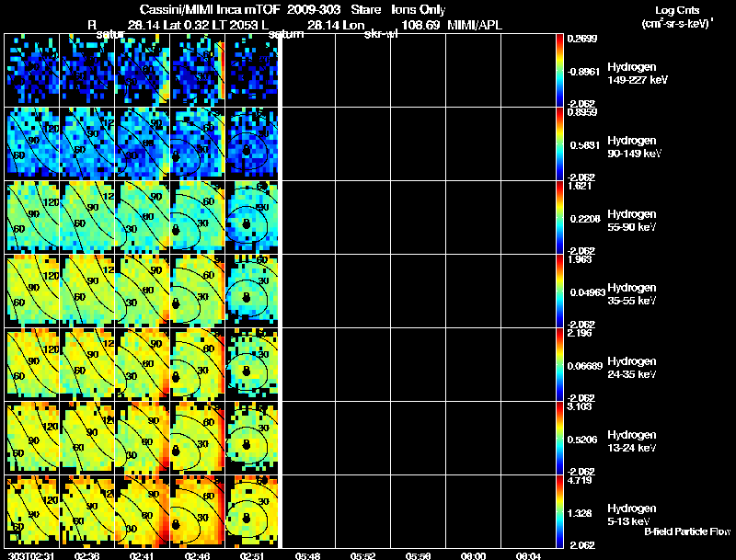The image size is (736, 560).
Task: Click the color scale value 4.719
Action: click(580, 480)
